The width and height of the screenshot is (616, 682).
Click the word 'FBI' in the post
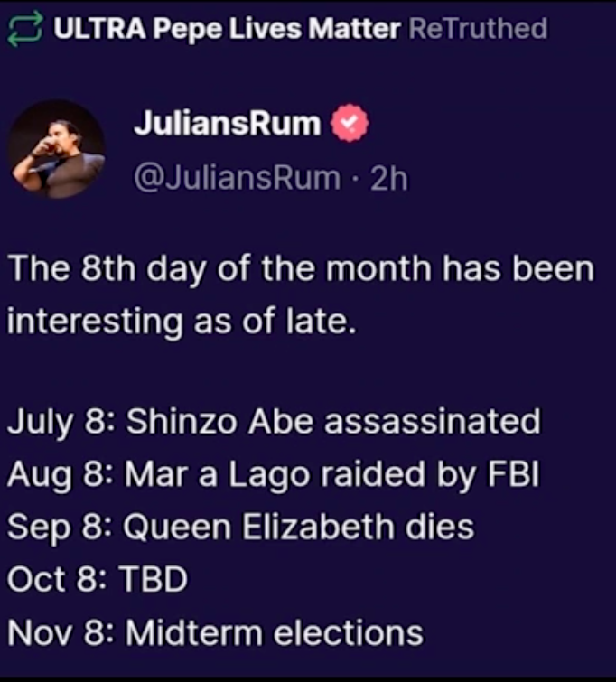(513, 473)
